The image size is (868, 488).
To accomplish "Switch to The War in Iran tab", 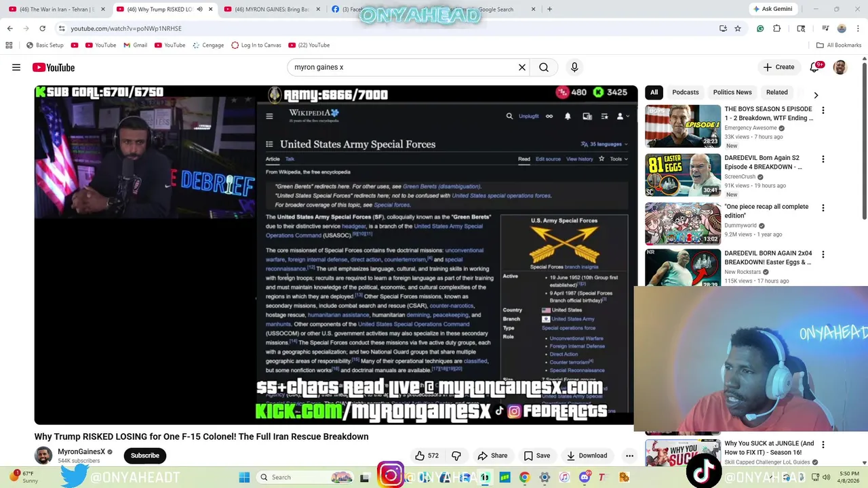I will (x=57, y=9).
